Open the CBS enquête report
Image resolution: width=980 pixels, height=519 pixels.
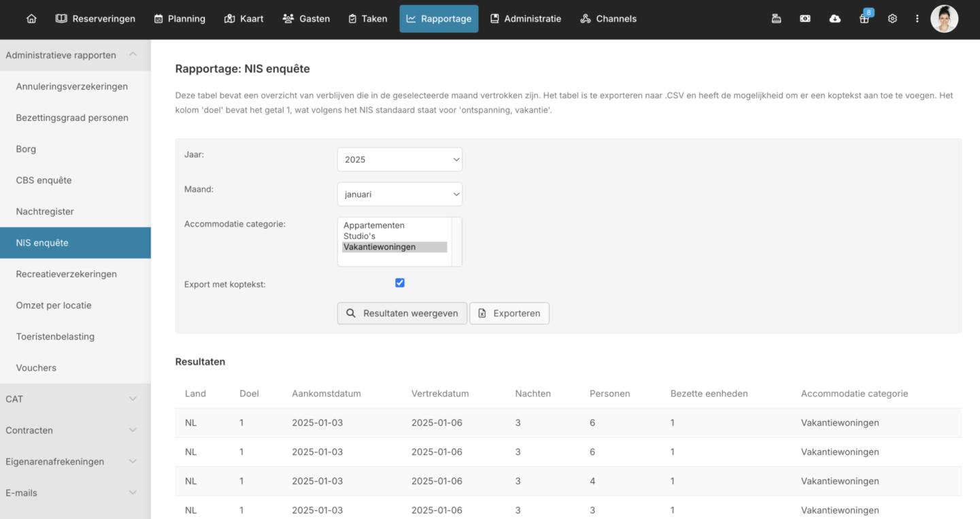(x=44, y=180)
